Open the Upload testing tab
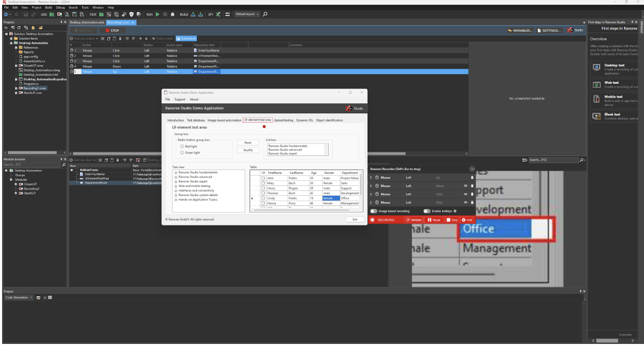The height and width of the screenshot is (346, 644). coord(283,120)
